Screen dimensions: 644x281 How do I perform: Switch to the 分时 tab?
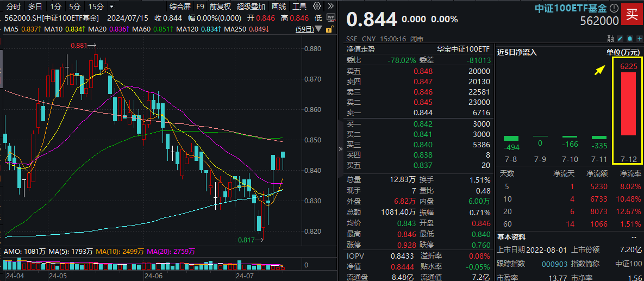click(13, 7)
